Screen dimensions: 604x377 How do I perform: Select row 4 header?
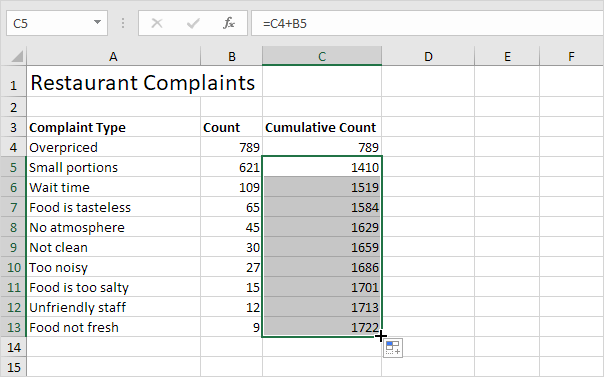(13, 147)
